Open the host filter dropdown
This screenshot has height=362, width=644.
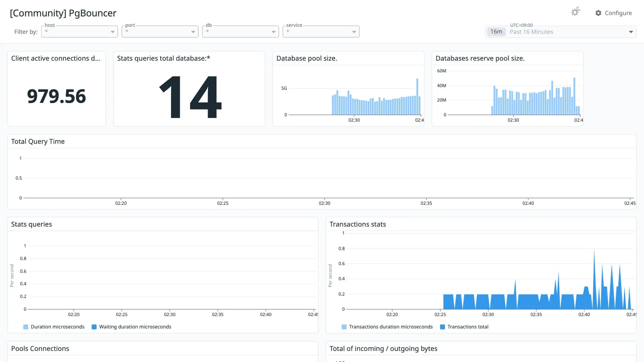pyautogui.click(x=79, y=32)
